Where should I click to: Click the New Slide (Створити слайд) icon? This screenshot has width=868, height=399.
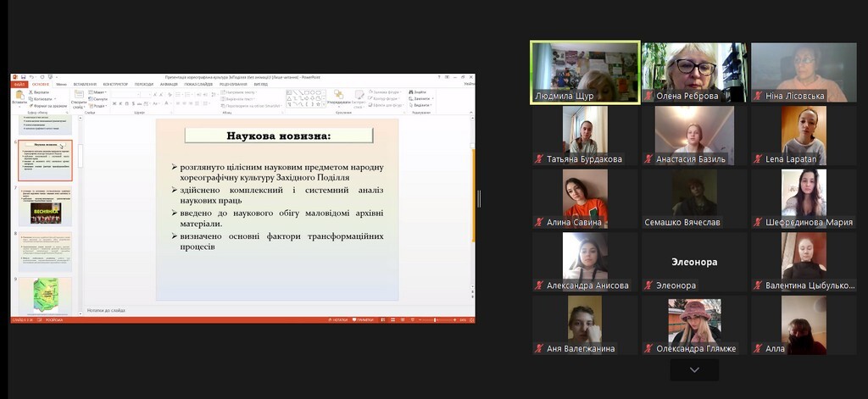coord(79,94)
